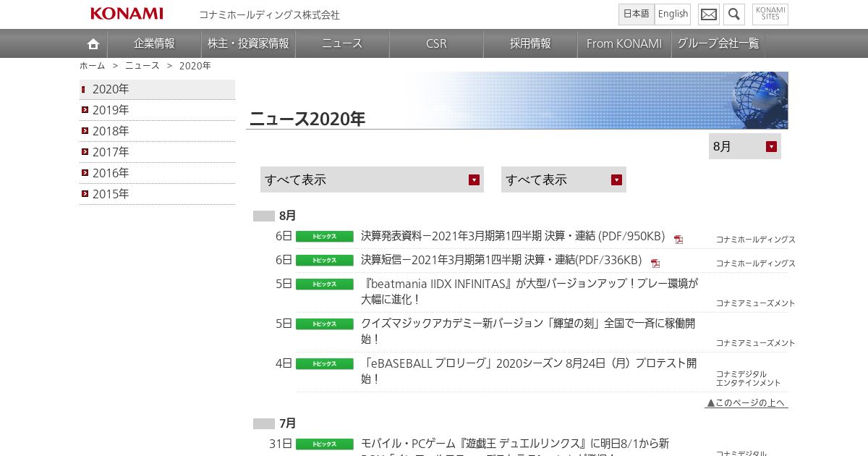This screenshot has height=456, width=868.
Task: Click 7月 section heading
Action: click(x=287, y=423)
